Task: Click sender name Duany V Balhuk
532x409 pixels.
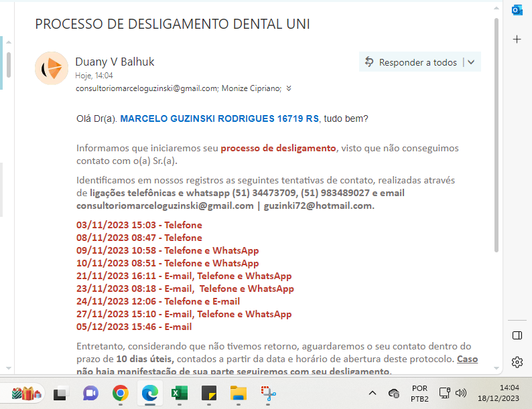Action: pyautogui.click(x=115, y=62)
